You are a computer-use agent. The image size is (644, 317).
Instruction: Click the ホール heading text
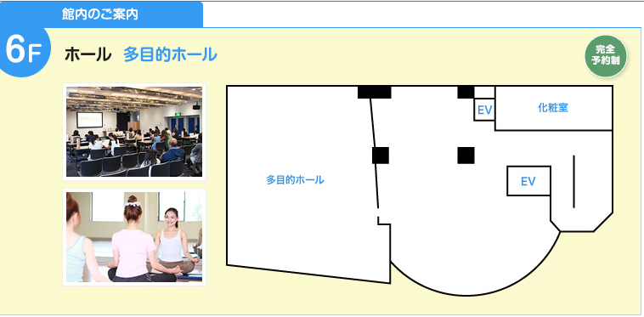(x=88, y=54)
